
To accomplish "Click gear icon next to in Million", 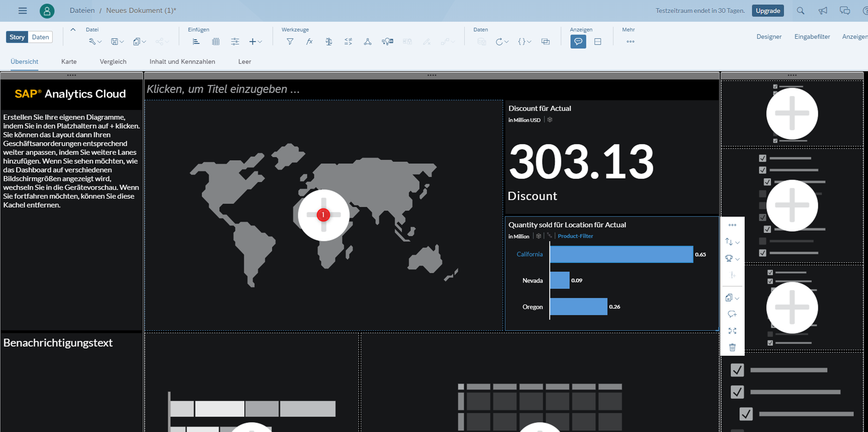I will (538, 236).
